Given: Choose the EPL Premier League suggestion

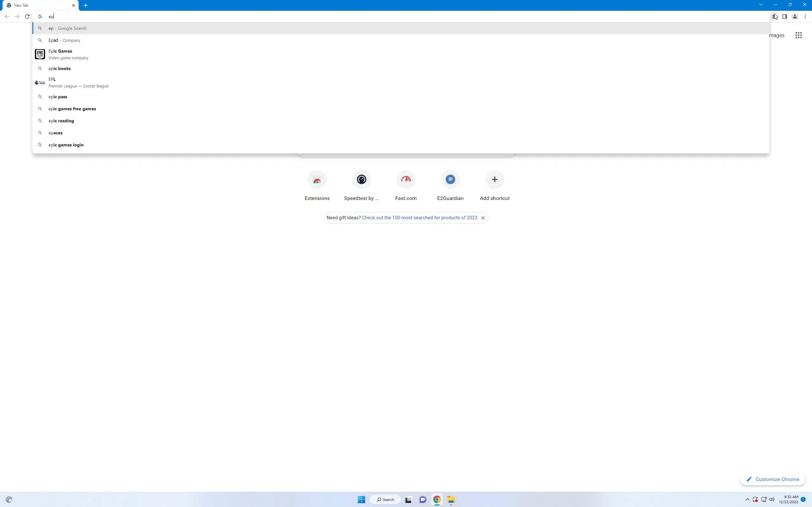Looking at the screenshot, I should pyautogui.click(x=52, y=82).
